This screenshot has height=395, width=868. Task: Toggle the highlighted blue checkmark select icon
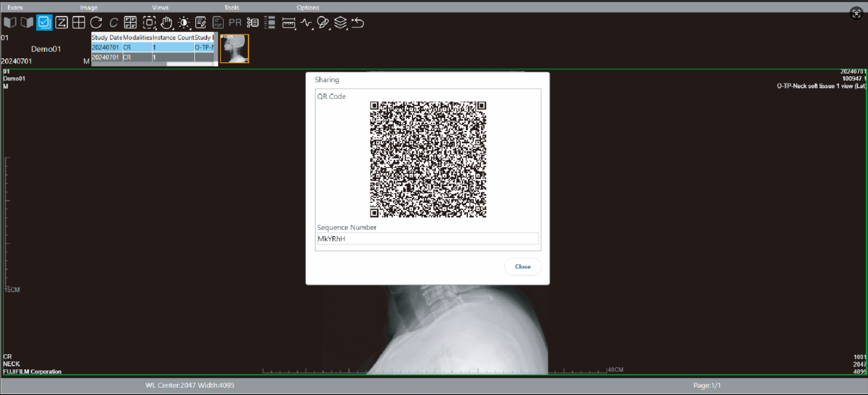tap(44, 22)
